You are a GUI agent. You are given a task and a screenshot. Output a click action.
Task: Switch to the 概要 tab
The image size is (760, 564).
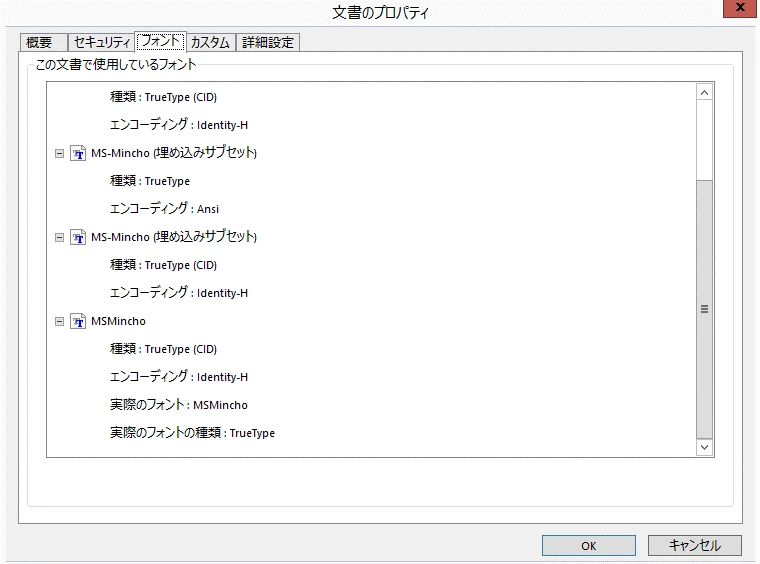pos(43,43)
